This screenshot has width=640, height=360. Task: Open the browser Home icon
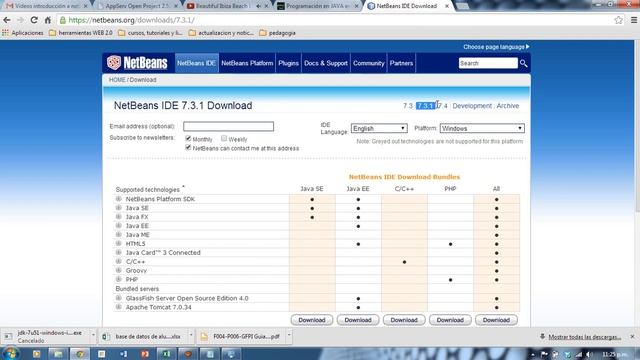tap(48, 20)
